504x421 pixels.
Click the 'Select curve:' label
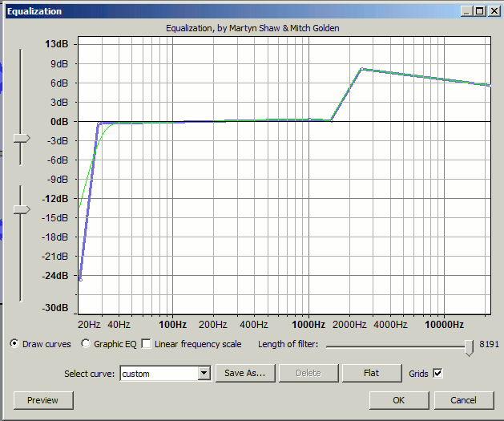click(x=90, y=374)
